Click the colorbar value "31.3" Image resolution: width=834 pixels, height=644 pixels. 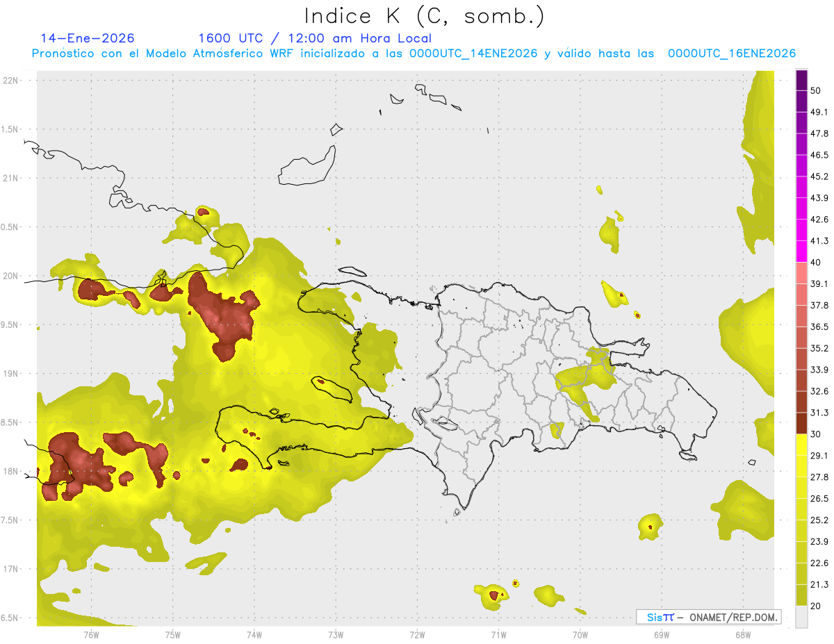click(819, 413)
